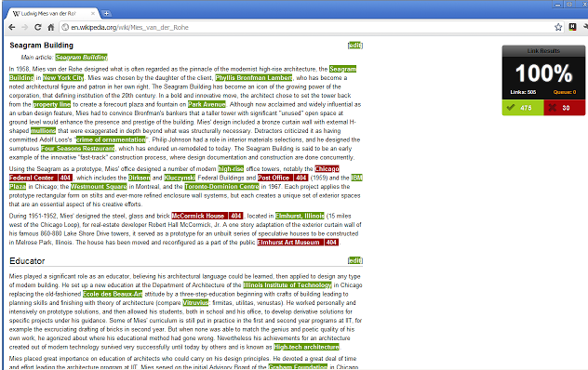
Task: Click the address bar URL field
Action: tap(308, 27)
